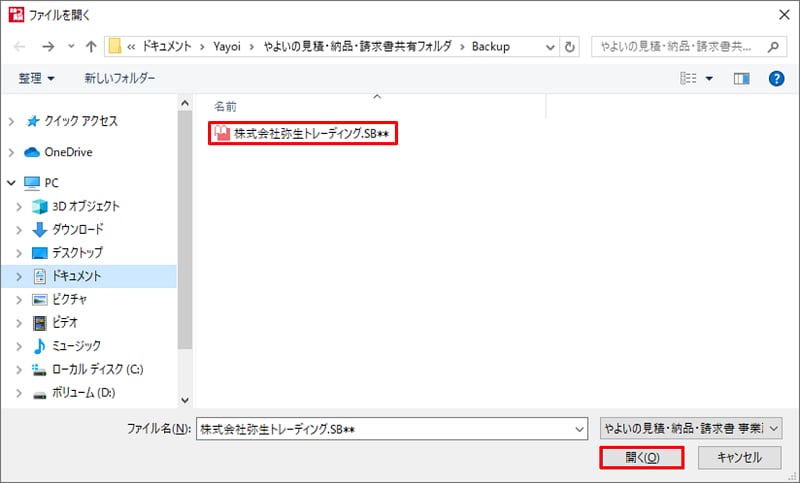Create folder with 新しいフォルダー
This screenshot has width=800, height=483.
point(119,78)
